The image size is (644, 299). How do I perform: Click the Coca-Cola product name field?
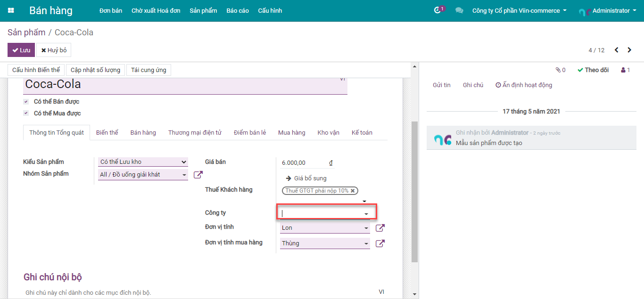(185, 86)
